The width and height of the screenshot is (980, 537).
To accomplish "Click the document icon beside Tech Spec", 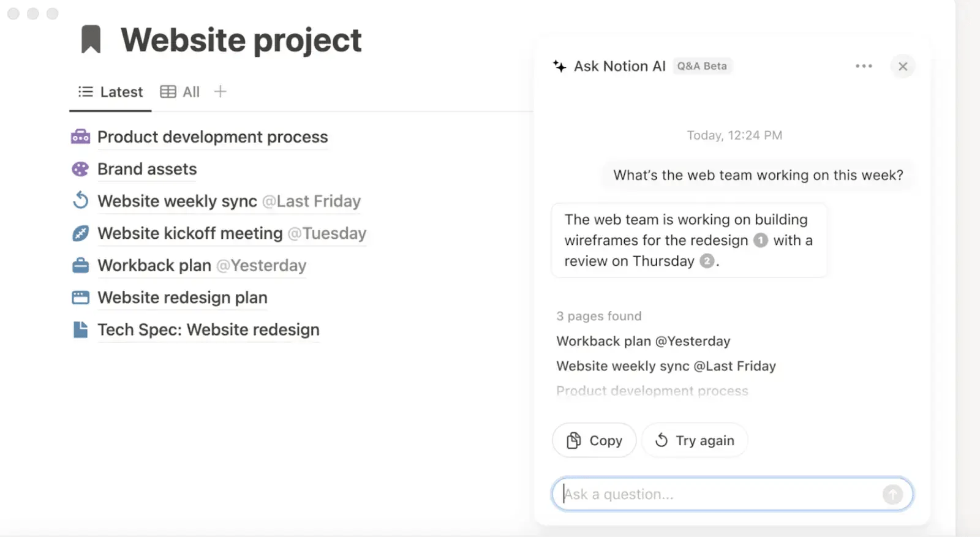I will [80, 329].
